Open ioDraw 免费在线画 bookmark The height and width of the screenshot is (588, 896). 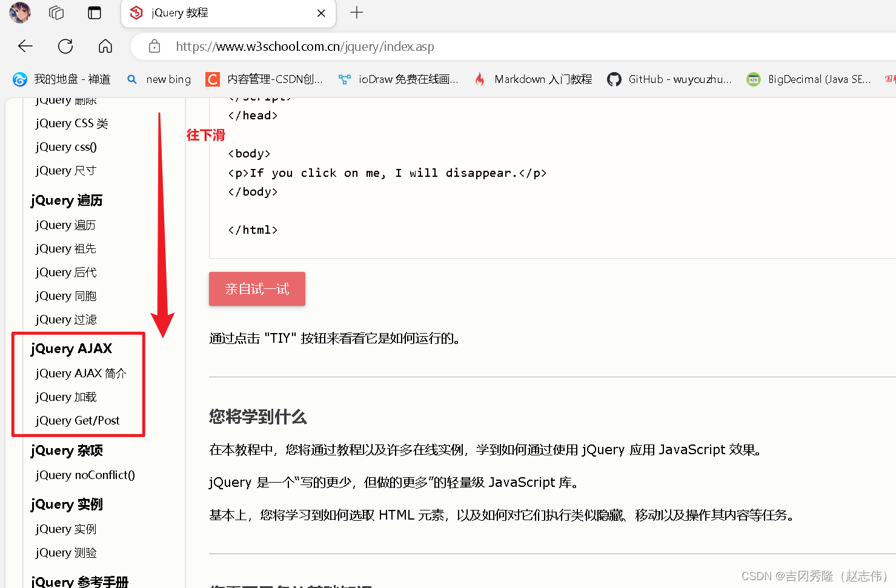coord(398,79)
